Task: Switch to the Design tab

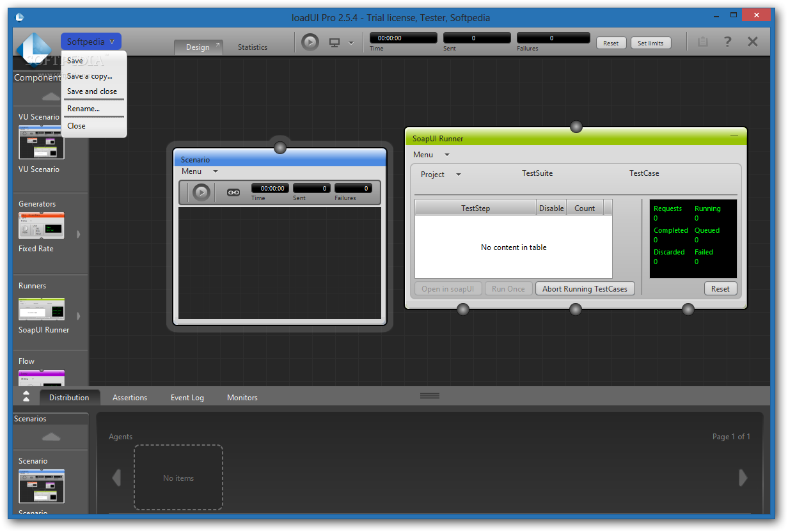Action: [198, 47]
